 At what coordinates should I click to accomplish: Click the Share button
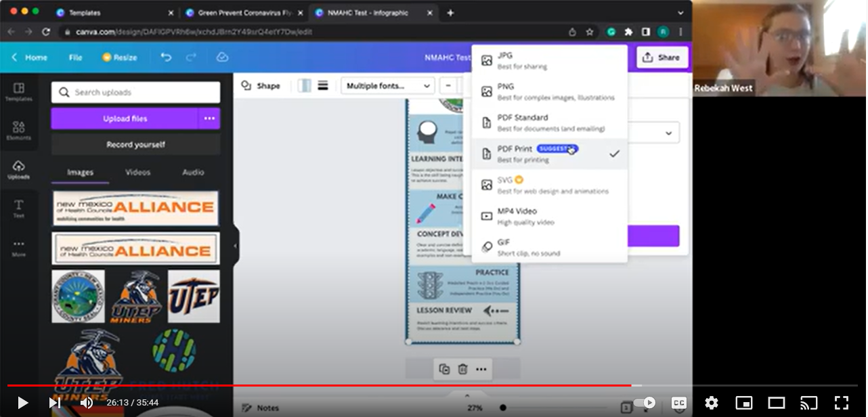click(x=662, y=58)
